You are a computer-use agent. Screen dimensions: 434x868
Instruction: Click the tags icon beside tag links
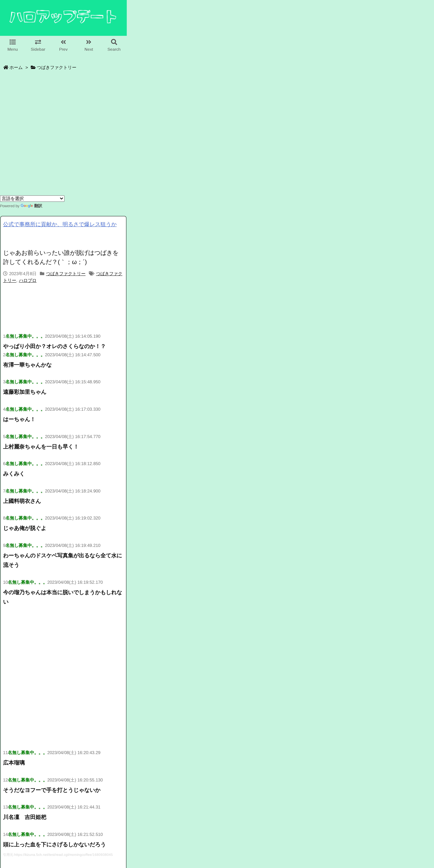(92, 274)
